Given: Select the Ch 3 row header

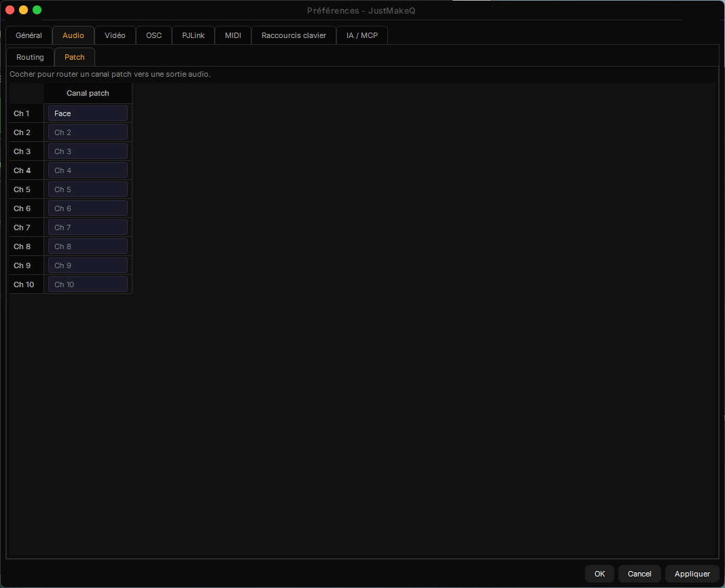Looking at the screenshot, I should click(26, 151).
